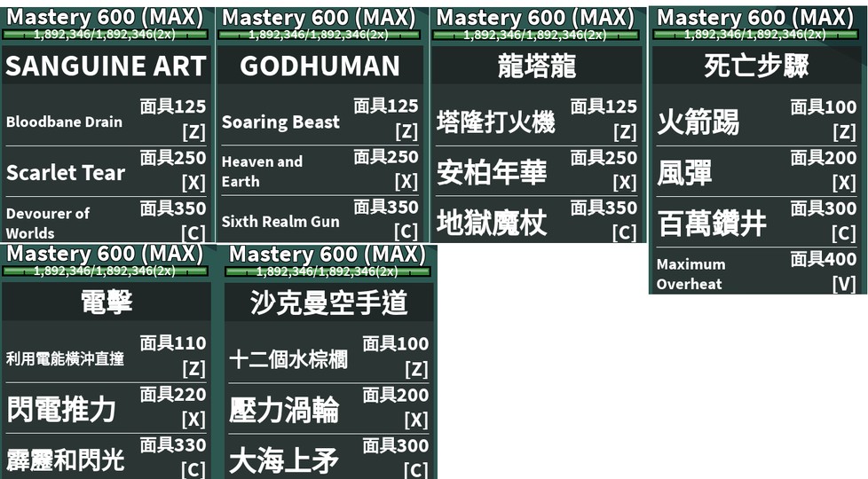Pick the Heaven and Earth skill

point(262,171)
